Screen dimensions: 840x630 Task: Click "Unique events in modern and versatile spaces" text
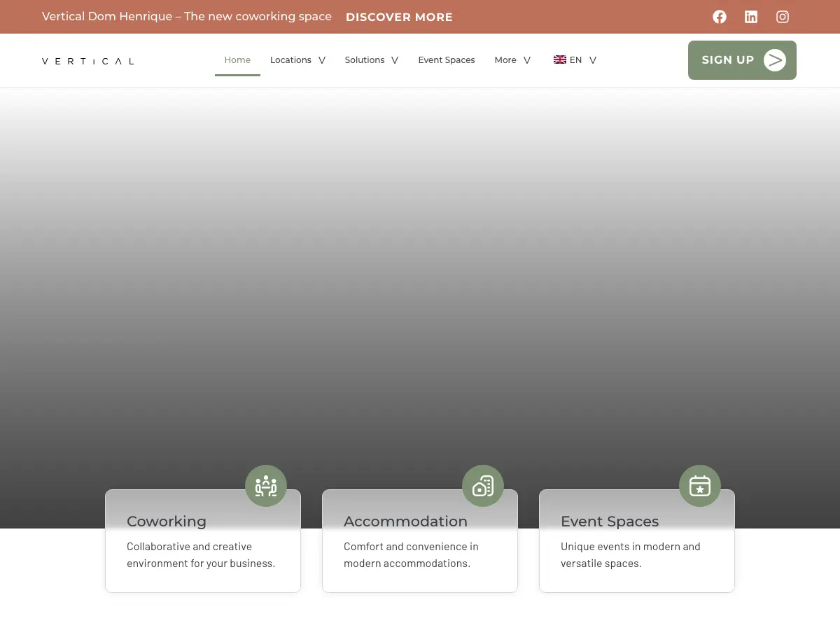[631, 555]
